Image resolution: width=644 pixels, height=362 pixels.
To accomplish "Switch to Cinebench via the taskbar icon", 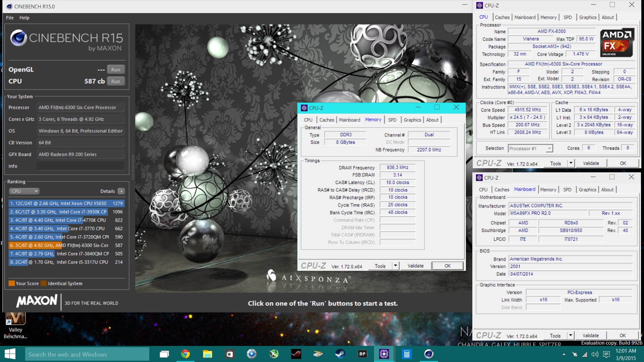I will click(x=429, y=354).
